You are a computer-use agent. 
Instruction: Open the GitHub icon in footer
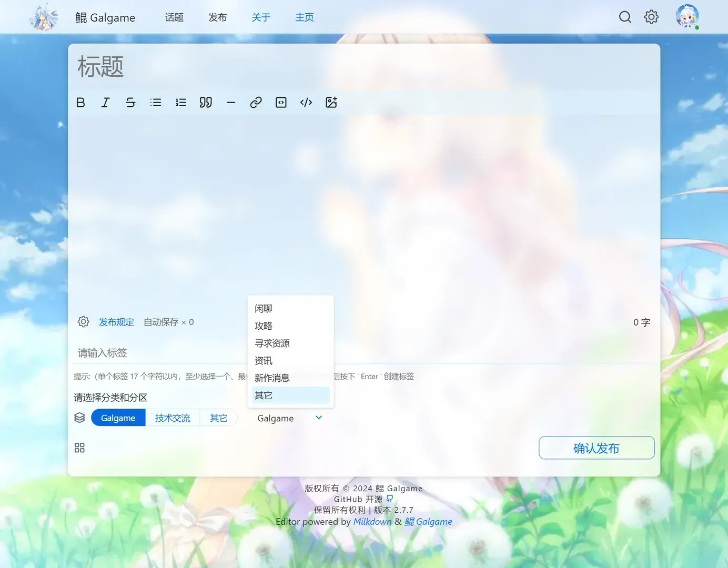point(390,499)
